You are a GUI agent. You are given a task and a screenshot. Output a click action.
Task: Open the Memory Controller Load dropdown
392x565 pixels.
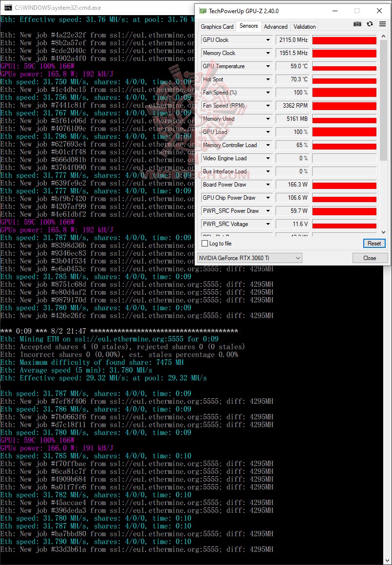[x=268, y=145]
